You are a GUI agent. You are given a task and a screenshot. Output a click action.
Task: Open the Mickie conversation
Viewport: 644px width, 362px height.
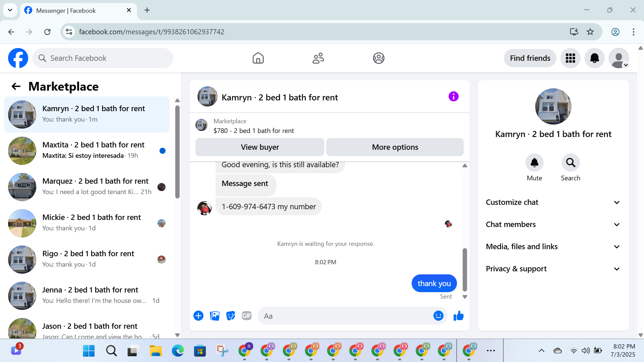coord(87,223)
